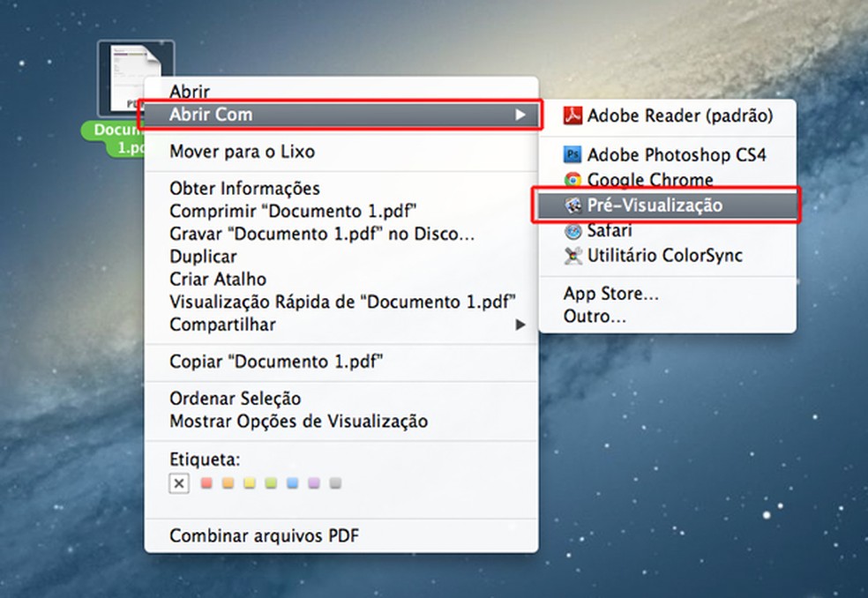The height and width of the screenshot is (598, 868).
Task: Select Abrir from the context menu
Action: click(190, 92)
